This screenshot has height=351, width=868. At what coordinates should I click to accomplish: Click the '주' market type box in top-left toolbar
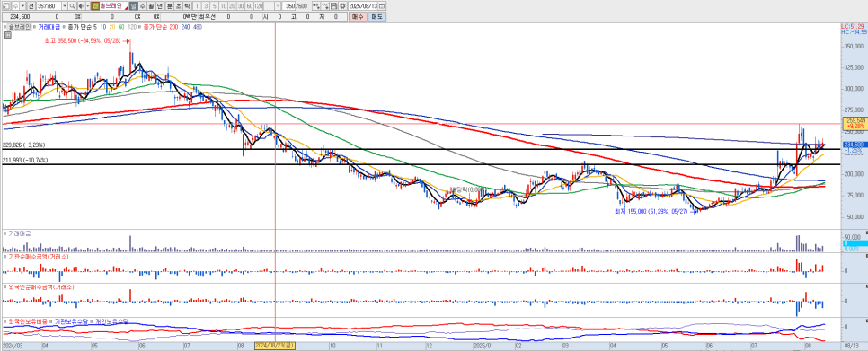click(x=15, y=5)
